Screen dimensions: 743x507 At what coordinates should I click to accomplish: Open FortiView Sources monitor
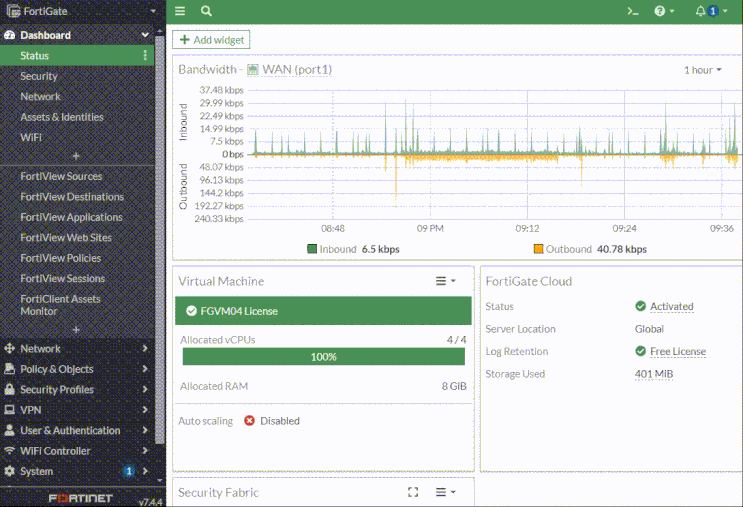pos(61,176)
